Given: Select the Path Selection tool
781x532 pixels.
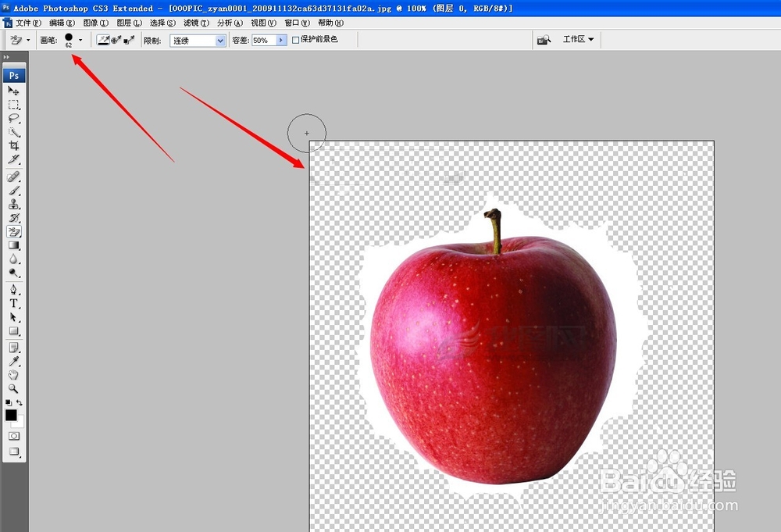Looking at the screenshot, I should pyautogui.click(x=13, y=317).
